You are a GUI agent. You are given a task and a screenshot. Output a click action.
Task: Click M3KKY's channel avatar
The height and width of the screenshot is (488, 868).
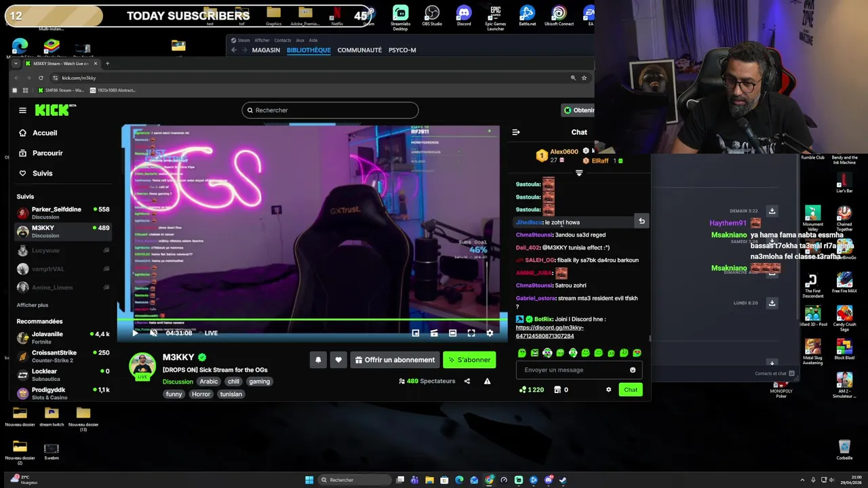tap(142, 366)
